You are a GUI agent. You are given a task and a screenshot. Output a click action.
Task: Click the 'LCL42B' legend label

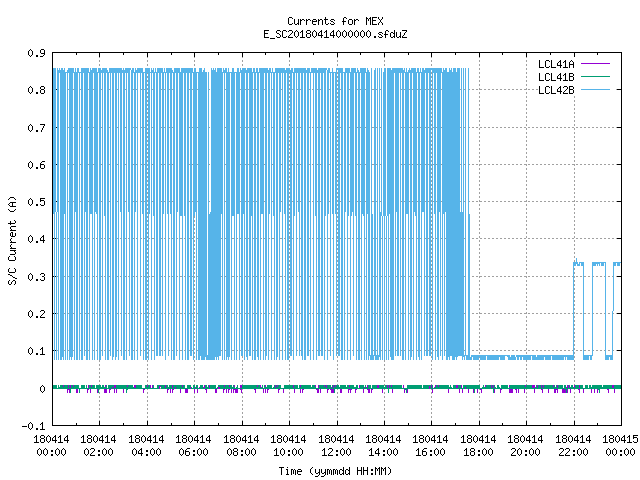[x=556, y=90]
